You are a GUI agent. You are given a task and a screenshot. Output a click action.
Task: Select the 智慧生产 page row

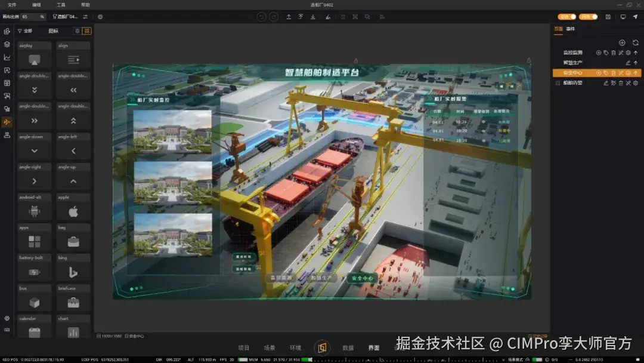tap(596, 63)
